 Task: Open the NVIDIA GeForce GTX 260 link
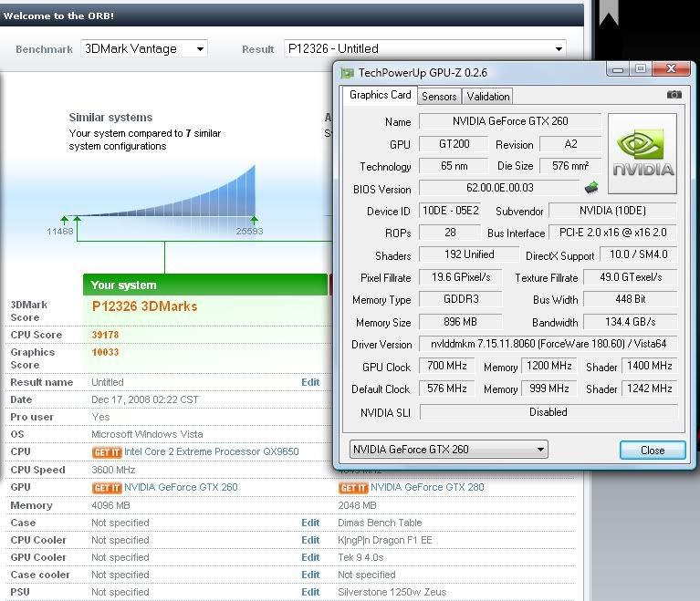click(181, 487)
